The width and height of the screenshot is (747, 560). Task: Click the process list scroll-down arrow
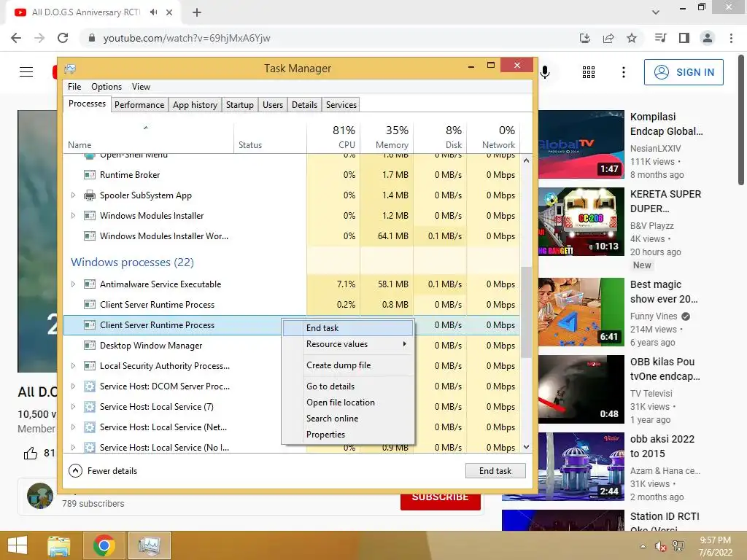[x=526, y=447]
